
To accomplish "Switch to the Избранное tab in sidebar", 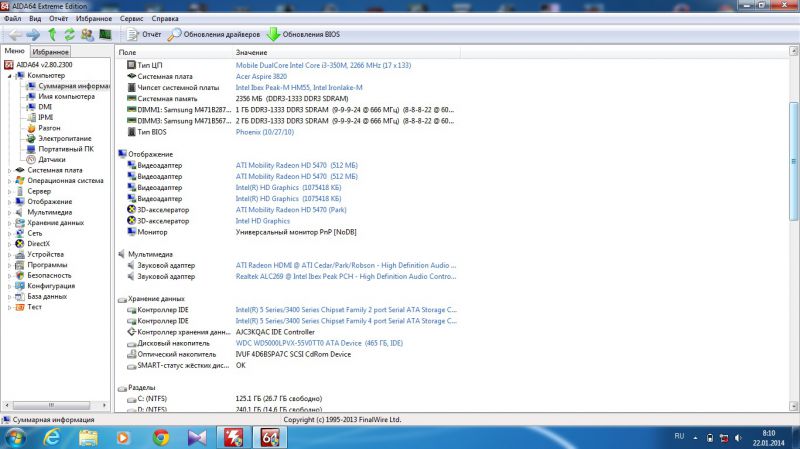I will (50, 52).
